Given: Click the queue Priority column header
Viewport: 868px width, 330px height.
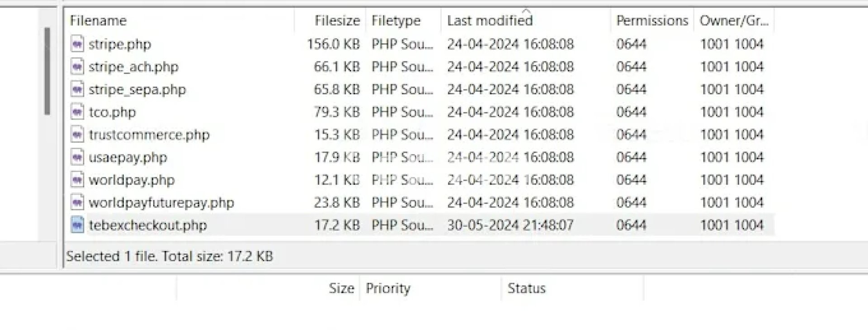Looking at the screenshot, I should click(388, 288).
